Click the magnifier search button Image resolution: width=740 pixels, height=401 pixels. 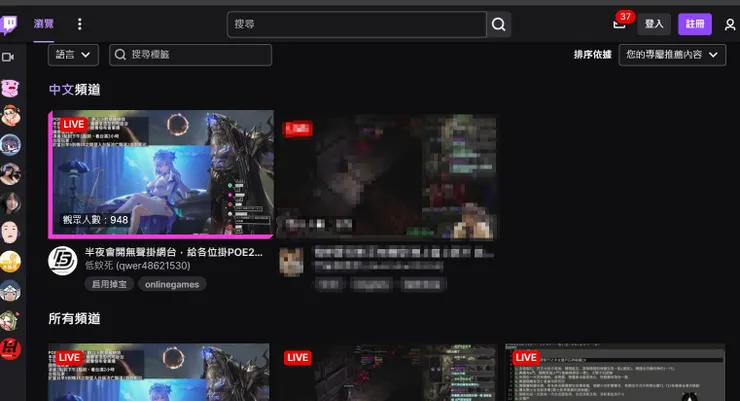(x=498, y=25)
